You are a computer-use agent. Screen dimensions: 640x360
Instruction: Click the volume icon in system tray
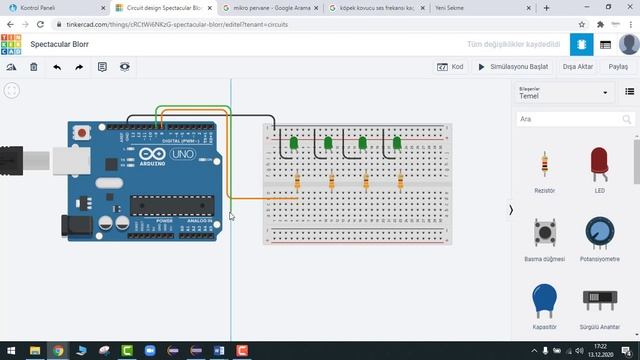pyautogui.click(x=579, y=351)
